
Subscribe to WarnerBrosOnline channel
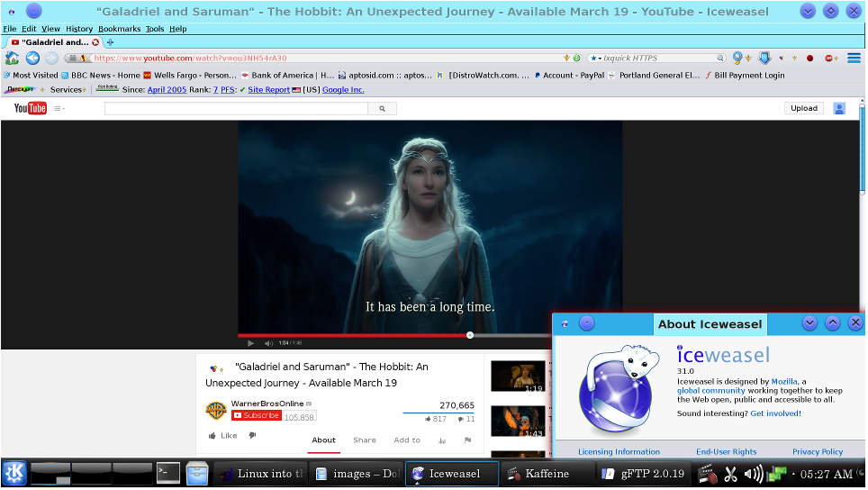[257, 415]
